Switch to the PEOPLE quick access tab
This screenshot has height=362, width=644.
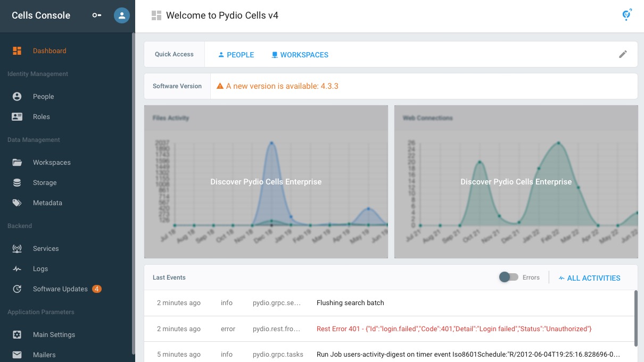point(236,54)
